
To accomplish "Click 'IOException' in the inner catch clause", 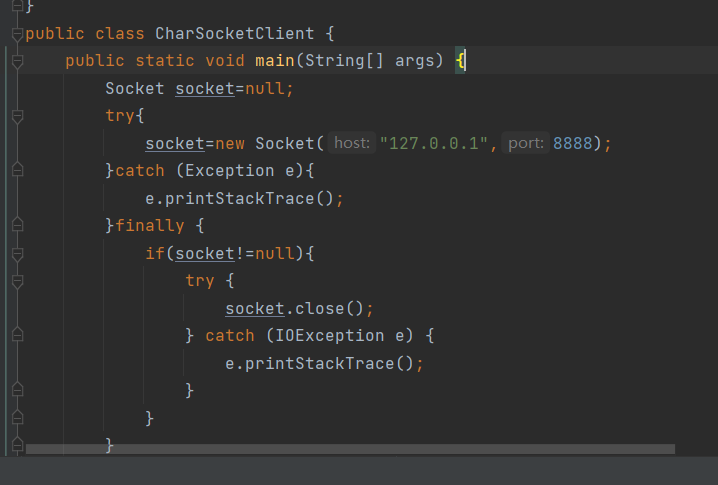I will (x=329, y=335).
